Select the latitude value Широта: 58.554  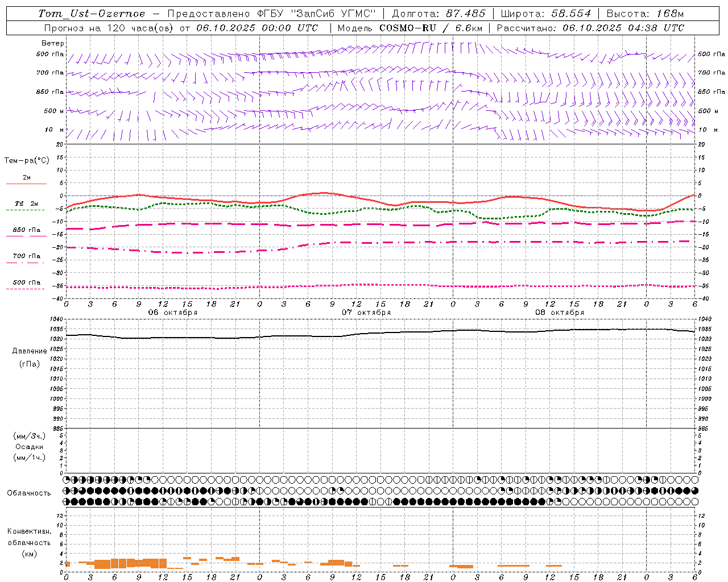[x=546, y=14]
